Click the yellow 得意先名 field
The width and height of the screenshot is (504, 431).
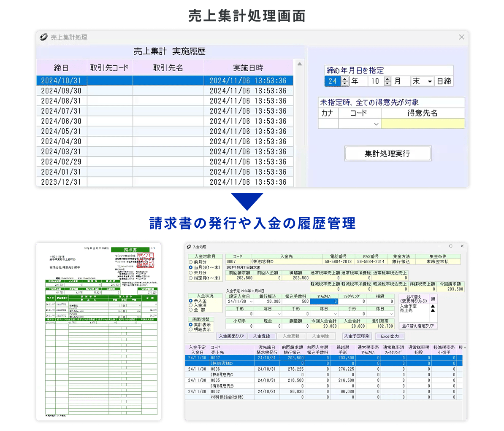[423, 124]
